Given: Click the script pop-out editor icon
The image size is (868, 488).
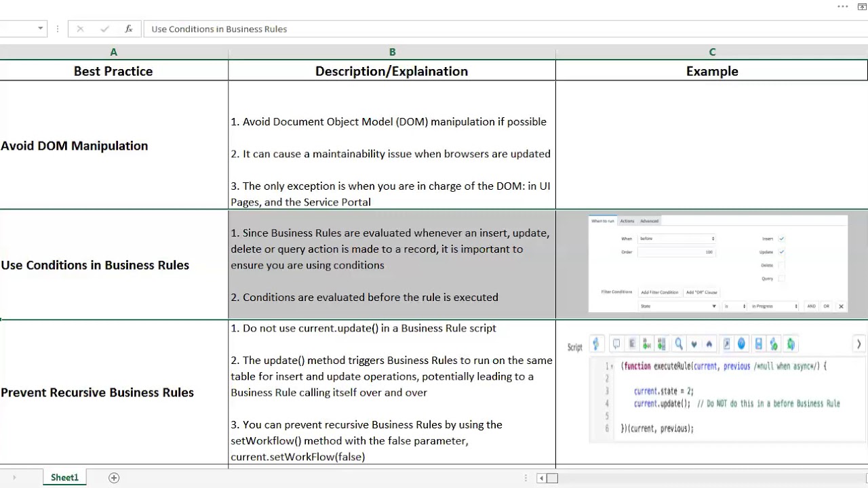Looking at the screenshot, I should (x=727, y=344).
